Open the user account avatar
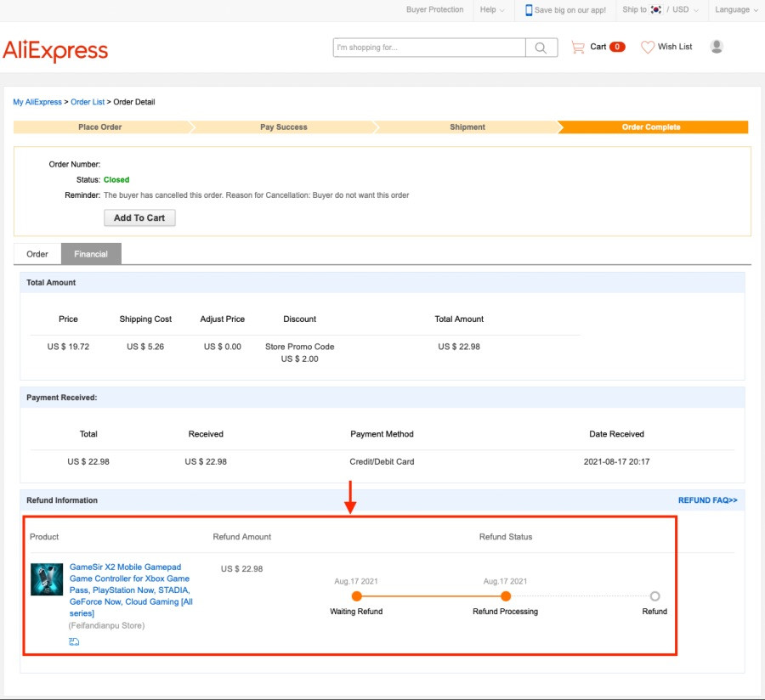Viewport: 765px width, 700px height. (x=717, y=47)
